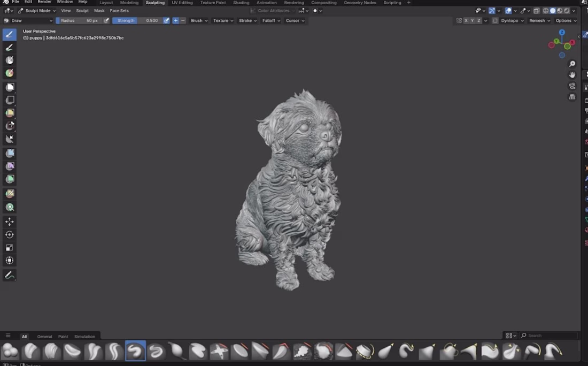Image resolution: width=588 pixels, height=366 pixels.
Task: Open the Remesh dropdown
Action: [539, 21]
